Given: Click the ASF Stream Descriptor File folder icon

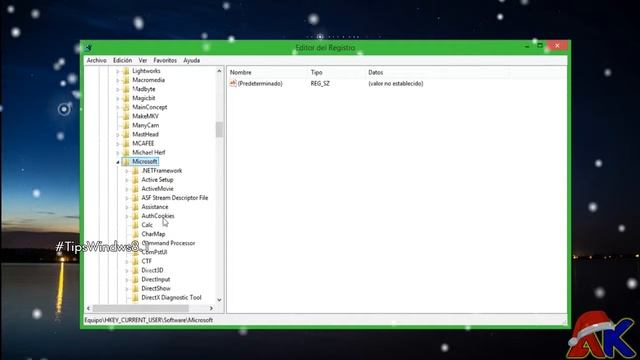Looking at the screenshot, I should pyautogui.click(x=135, y=198).
